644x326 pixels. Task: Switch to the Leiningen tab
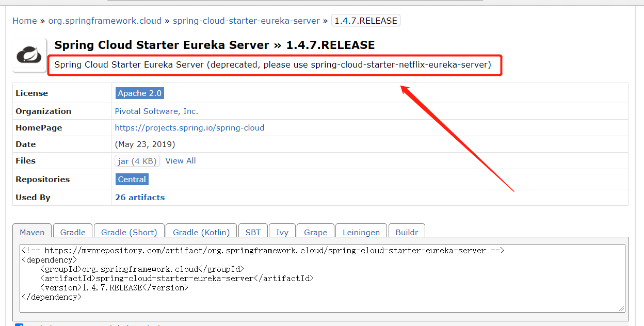[361, 232]
